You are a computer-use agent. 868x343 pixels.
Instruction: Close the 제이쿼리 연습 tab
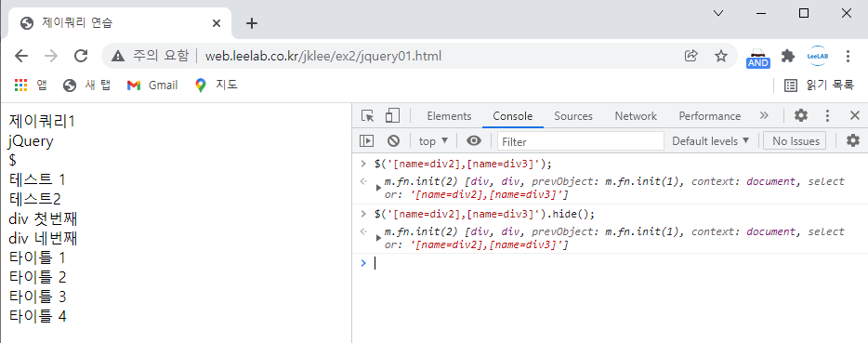tap(217, 23)
